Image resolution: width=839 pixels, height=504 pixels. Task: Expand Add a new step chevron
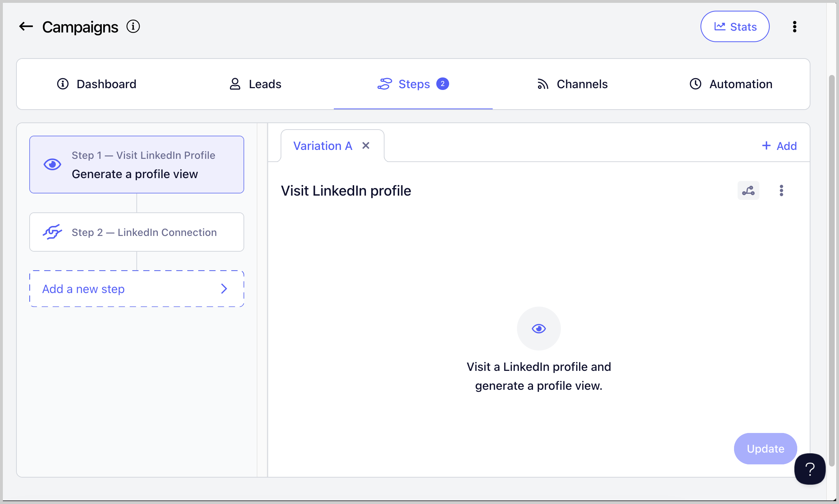pos(224,289)
